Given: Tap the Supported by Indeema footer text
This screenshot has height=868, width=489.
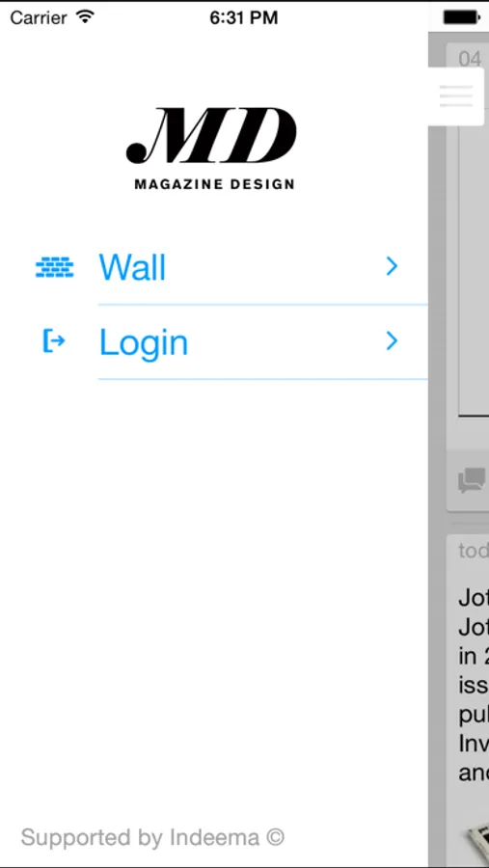Looking at the screenshot, I should click(152, 837).
